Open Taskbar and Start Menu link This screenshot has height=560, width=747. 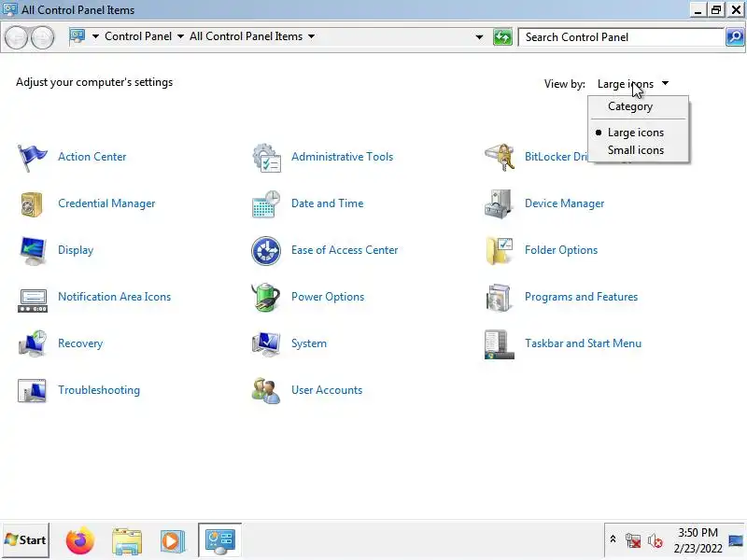pos(583,343)
